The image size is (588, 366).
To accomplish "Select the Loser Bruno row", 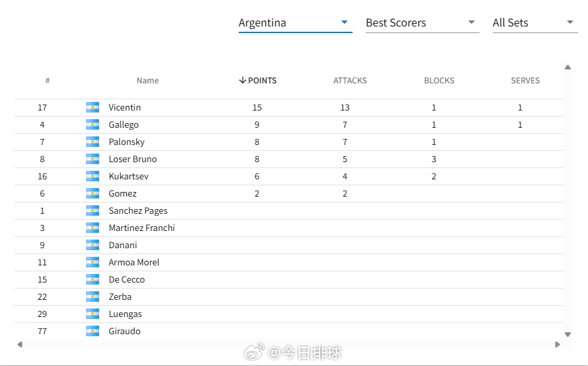I will (288, 159).
